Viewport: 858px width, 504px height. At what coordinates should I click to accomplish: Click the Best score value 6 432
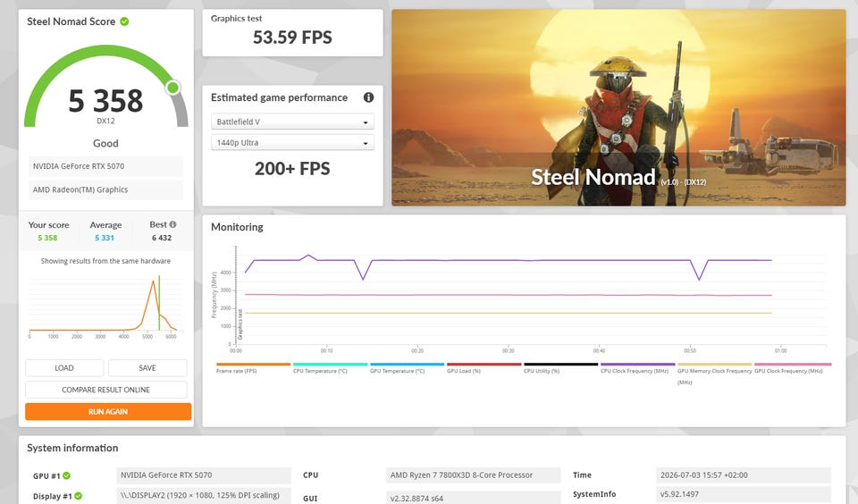[x=162, y=238]
